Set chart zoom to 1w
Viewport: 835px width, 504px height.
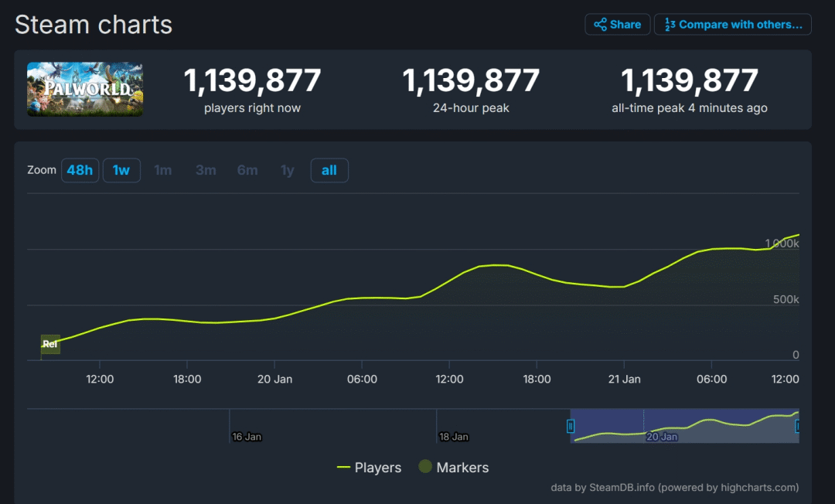121,170
